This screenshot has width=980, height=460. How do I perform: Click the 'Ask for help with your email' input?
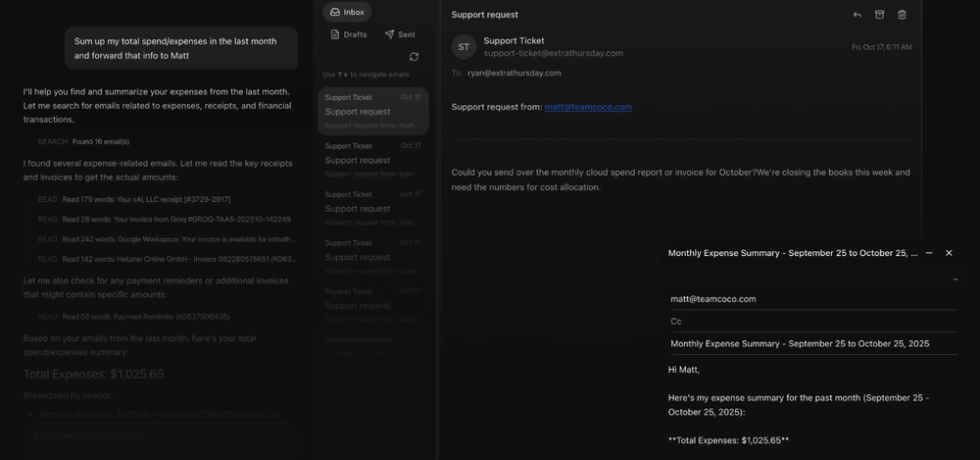160,436
